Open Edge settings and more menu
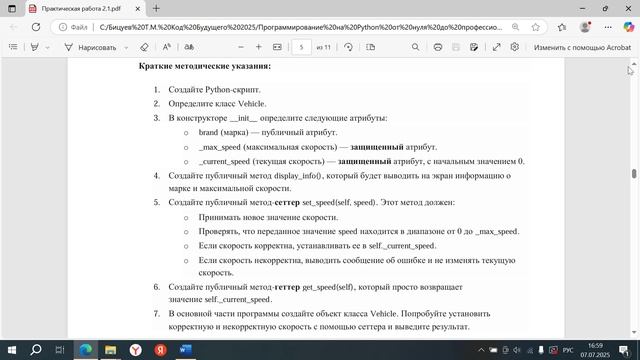Image resolution: width=640 pixels, height=360 pixels. (608, 27)
